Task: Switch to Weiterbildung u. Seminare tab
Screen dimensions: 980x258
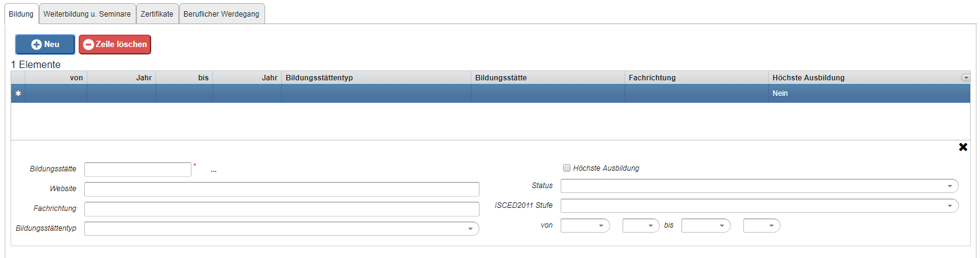Action: [x=87, y=14]
